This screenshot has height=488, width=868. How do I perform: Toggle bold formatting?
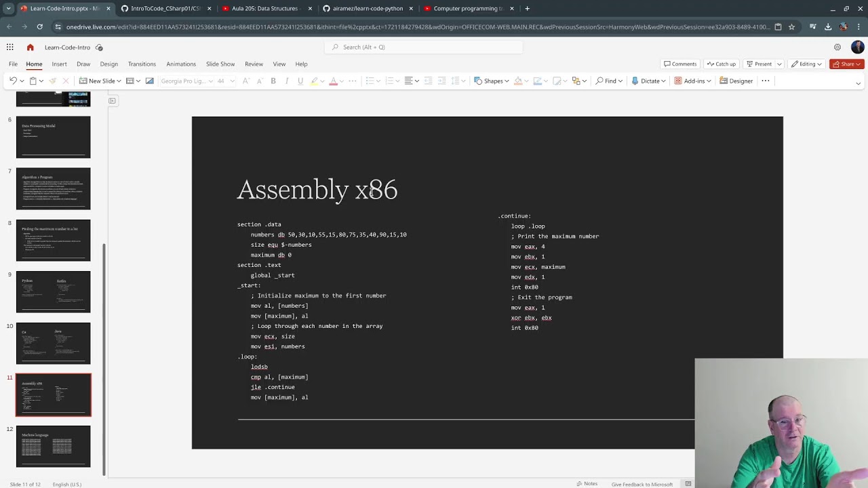(273, 81)
